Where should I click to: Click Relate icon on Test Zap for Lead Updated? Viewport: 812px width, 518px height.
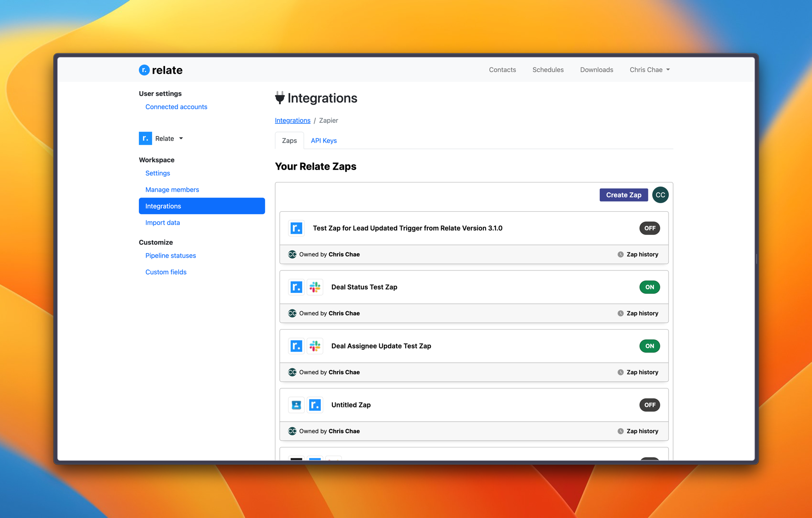[297, 228]
